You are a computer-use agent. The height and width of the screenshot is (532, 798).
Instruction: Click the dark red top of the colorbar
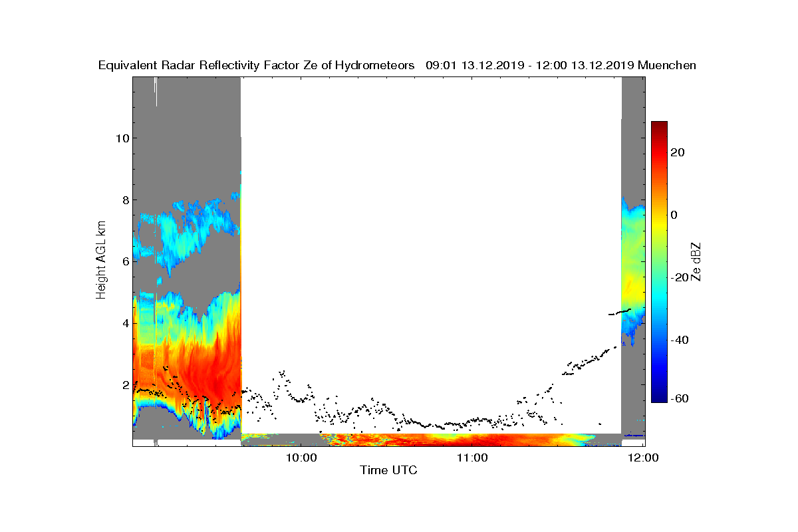click(659, 126)
